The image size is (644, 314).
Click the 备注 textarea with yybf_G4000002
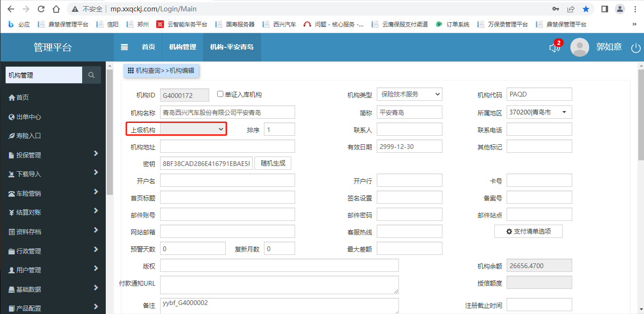280,306
